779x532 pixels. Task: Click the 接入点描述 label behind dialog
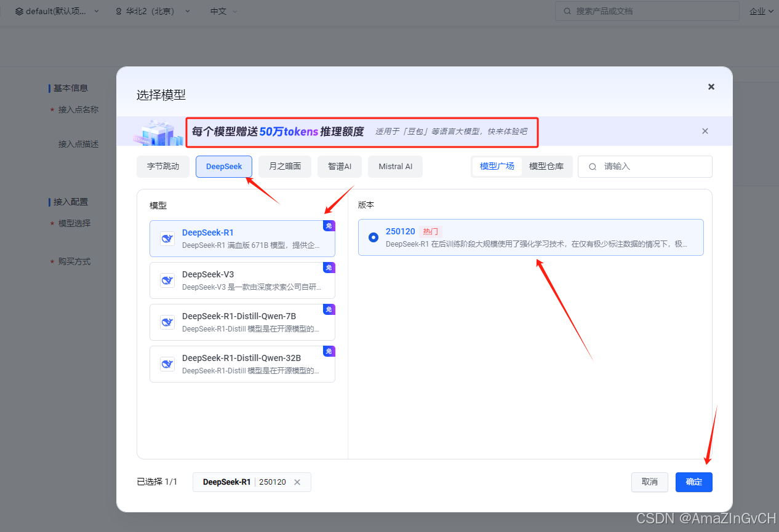click(78, 144)
